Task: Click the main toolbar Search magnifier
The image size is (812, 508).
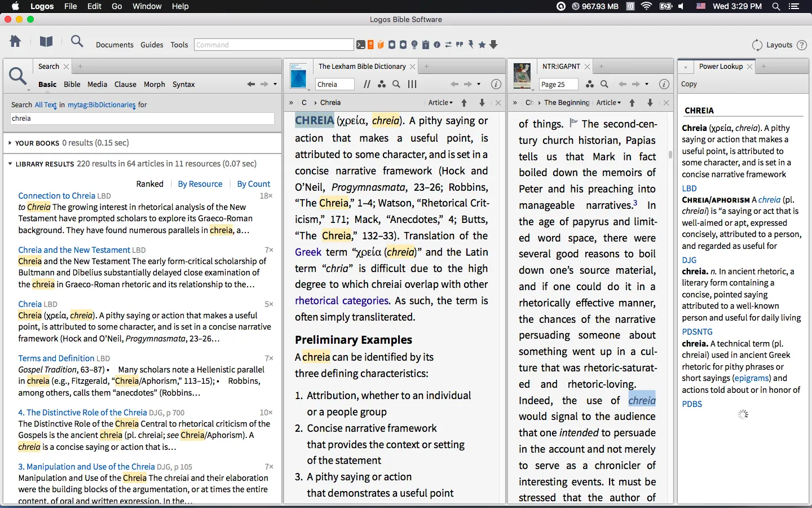Action: click(x=77, y=41)
